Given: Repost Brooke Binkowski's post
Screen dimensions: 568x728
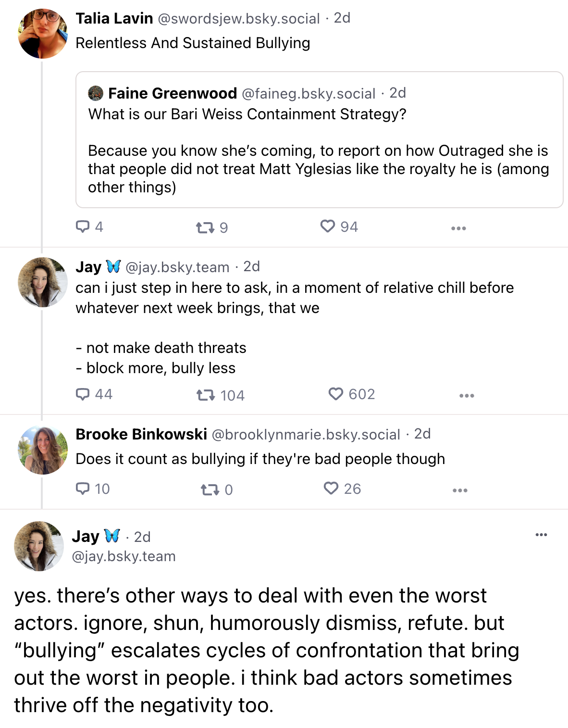Looking at the screenshot, I should (x=210, y=490).
